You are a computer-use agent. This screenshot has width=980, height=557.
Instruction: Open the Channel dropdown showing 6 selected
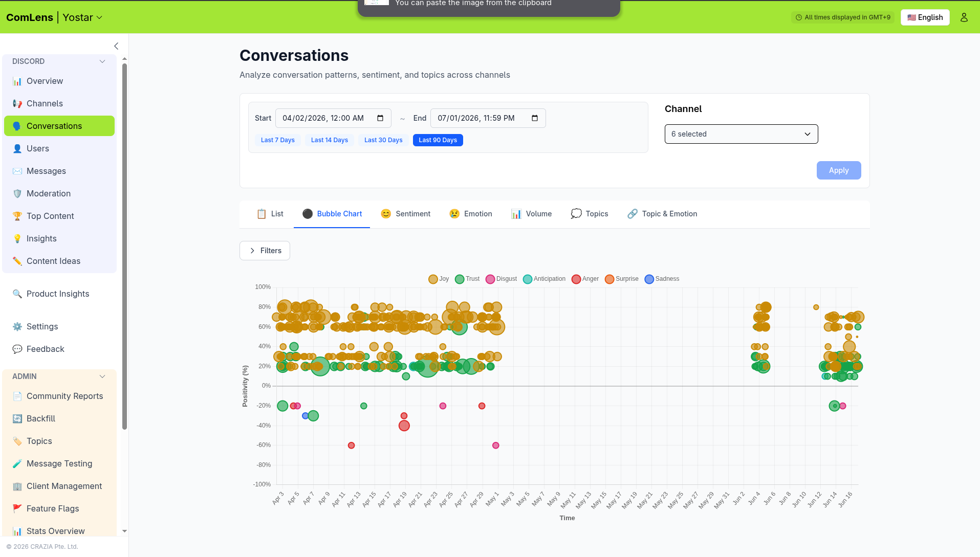741,134
